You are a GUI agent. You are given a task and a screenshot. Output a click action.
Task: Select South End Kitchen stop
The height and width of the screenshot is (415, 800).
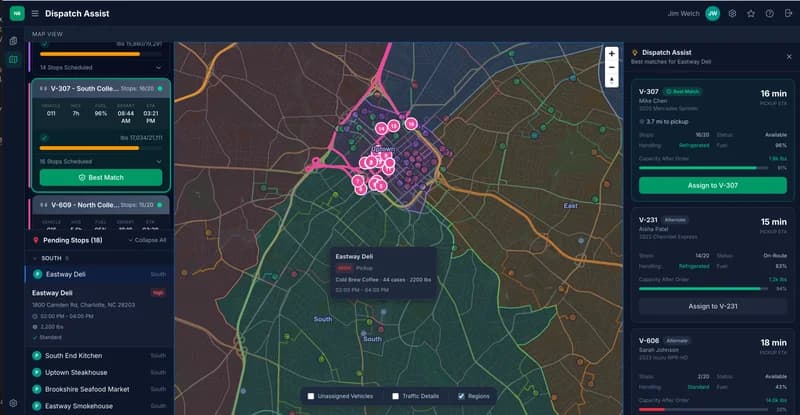click(99, 356)
